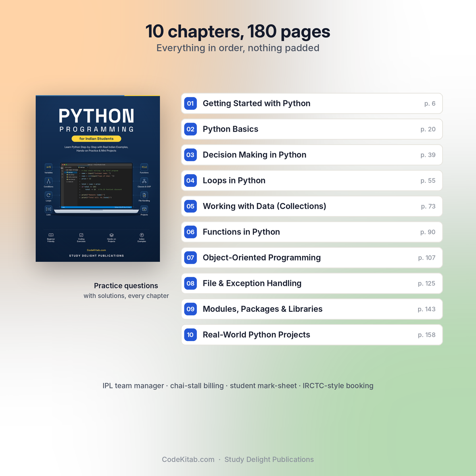This screenshot has height=476, width=476.
Task: Click the 'Practice questions' caption
Action: (x=126, y=286)
